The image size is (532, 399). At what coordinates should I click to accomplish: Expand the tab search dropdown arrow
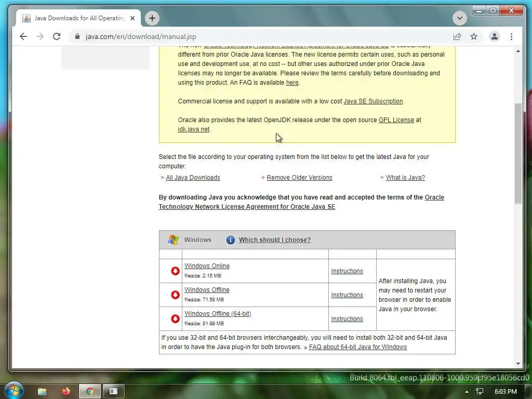tap(460, 18)
